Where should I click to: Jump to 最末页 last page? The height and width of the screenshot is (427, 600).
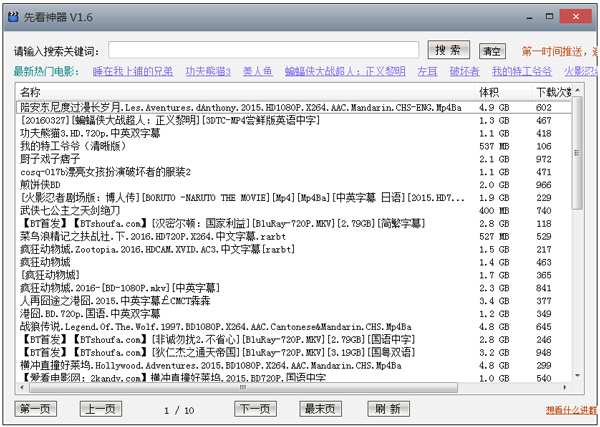pos(320,409)
